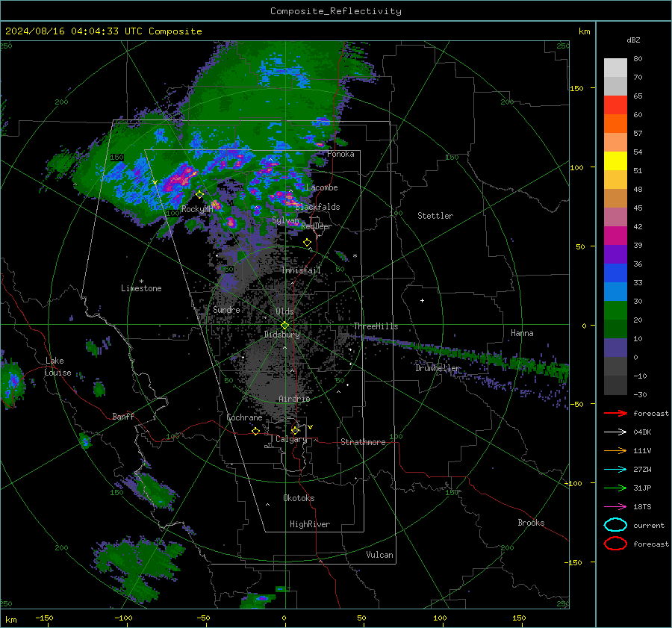Click the Ponoka city label
Image resolution: width=672 pixels, height=628 pixels.
pos(340,154)
